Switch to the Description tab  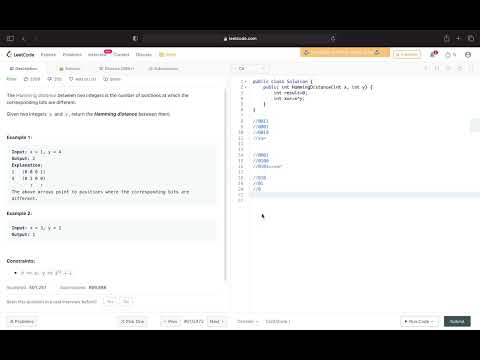point(23,69)
